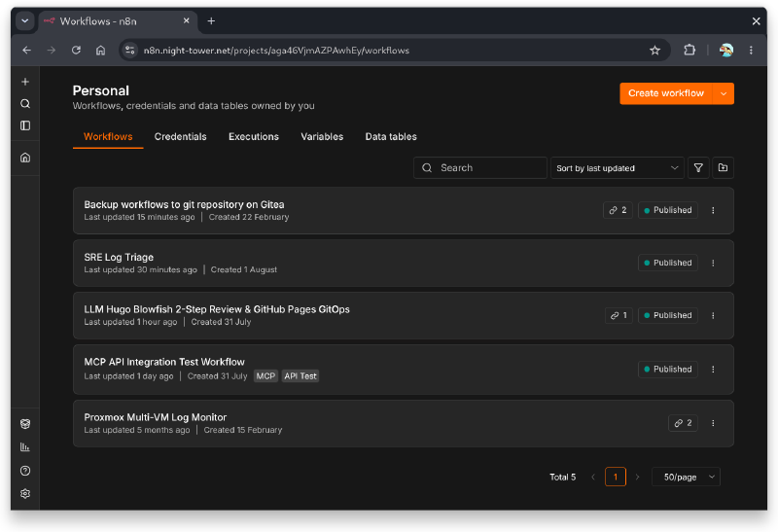The height and width of the screenshot is (532, 778).
Task: Click the Published badge on Backup workflows row
Action: pos(668,210)
